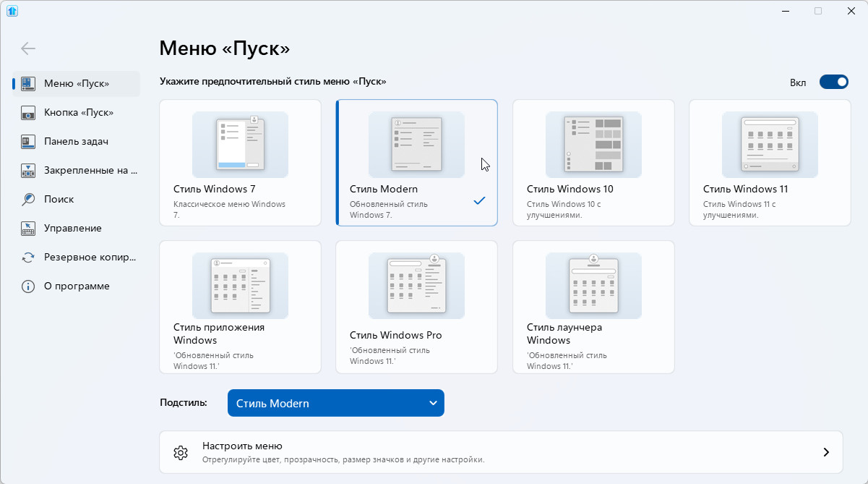Click the gear icon in Настроить меню
868x484 pixels.
181,453
